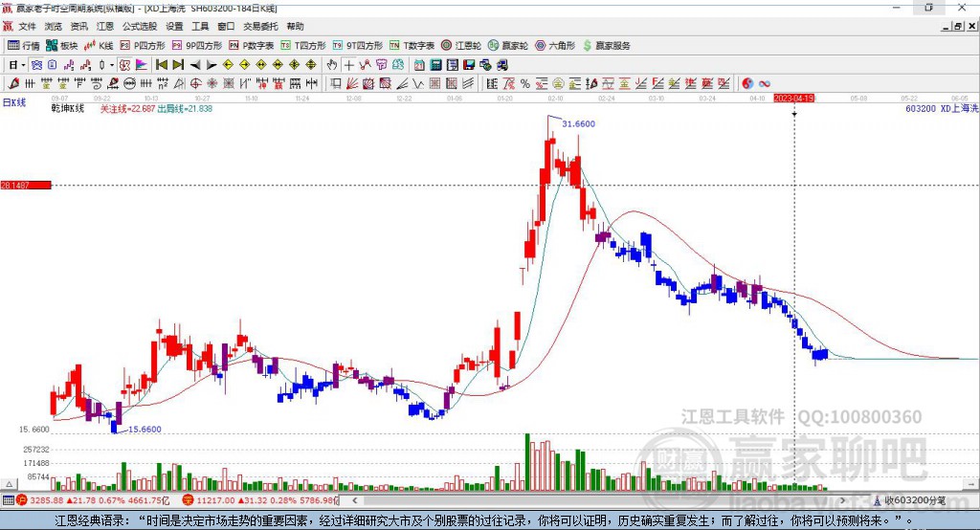Open the calculator icon

tap(435, 65)
